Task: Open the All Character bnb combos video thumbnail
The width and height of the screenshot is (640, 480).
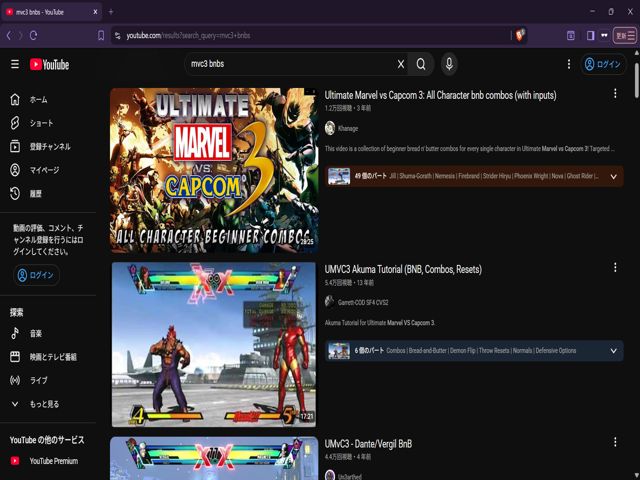Action: click(214, 170)
